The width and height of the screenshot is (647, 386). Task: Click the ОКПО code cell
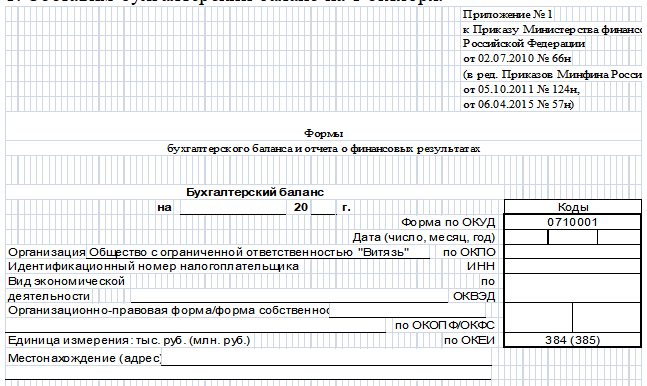[x=572, y=252]
